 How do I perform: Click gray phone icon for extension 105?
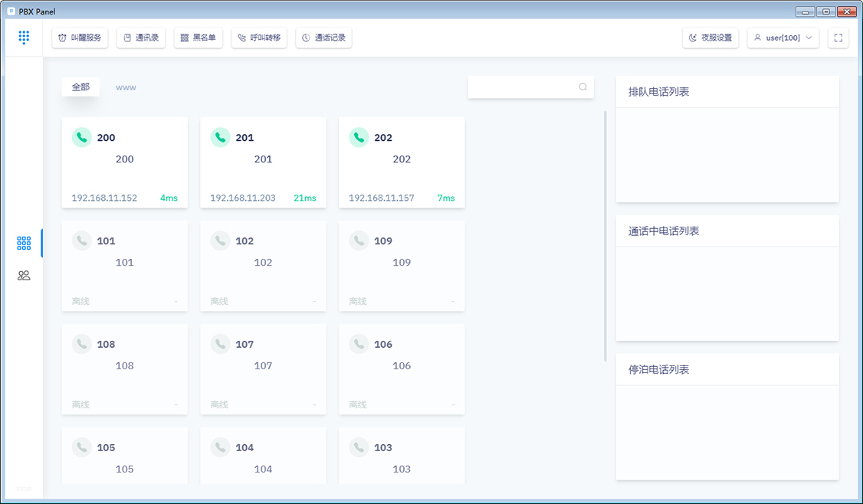pyautogui.click(x=82, y=448)
